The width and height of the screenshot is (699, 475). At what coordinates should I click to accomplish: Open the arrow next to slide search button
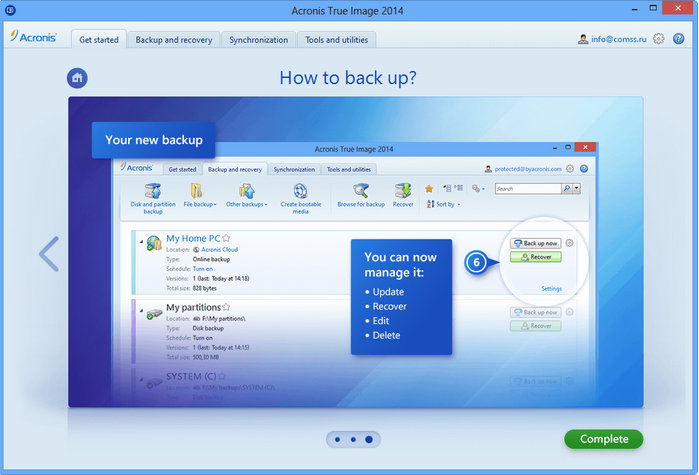[576, 188]
